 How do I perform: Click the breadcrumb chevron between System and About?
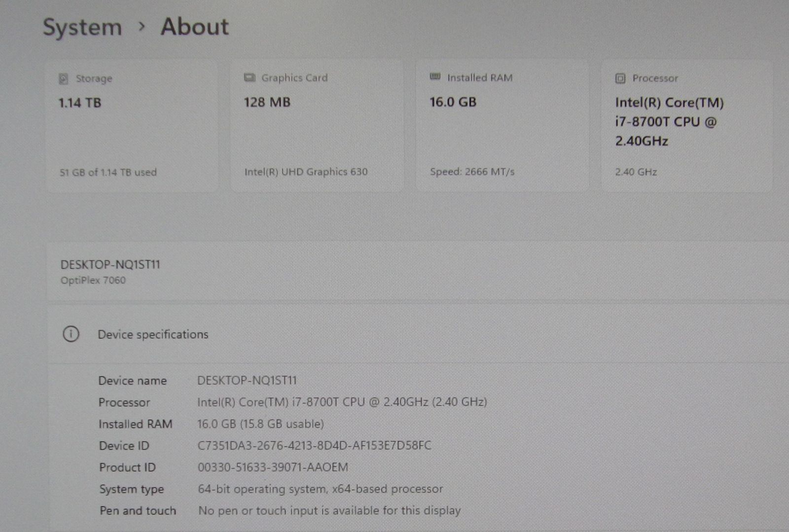pos(142,27)
